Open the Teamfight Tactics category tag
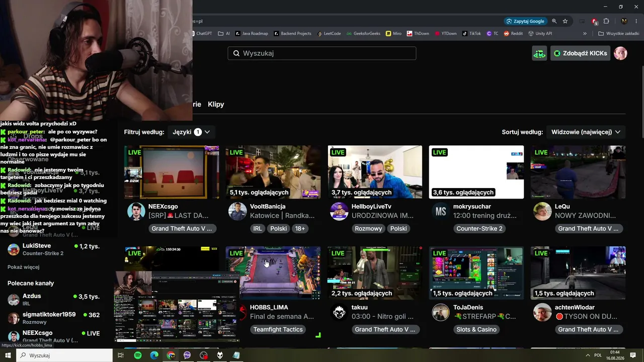The width and height of the screenshot is (644, 362). point(278,329)
